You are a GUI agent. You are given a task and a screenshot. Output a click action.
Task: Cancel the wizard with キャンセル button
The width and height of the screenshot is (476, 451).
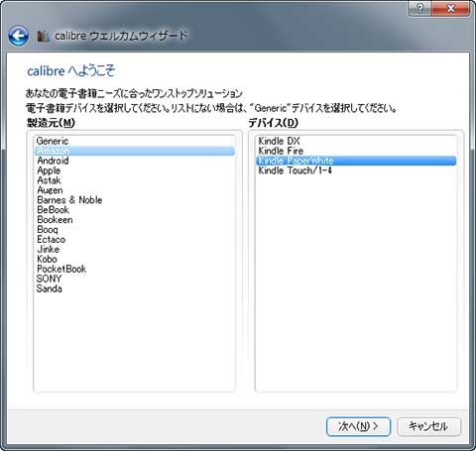coord(428,426)
